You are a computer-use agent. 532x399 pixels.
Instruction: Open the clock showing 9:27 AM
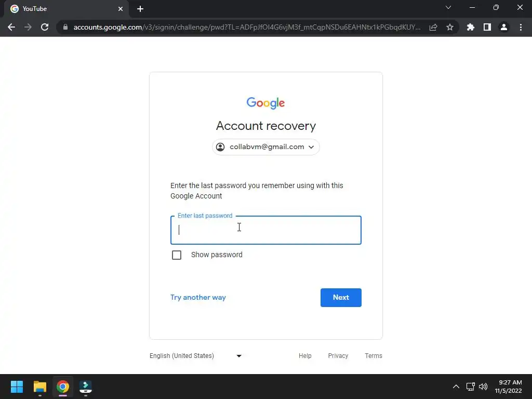coord(508,387)
